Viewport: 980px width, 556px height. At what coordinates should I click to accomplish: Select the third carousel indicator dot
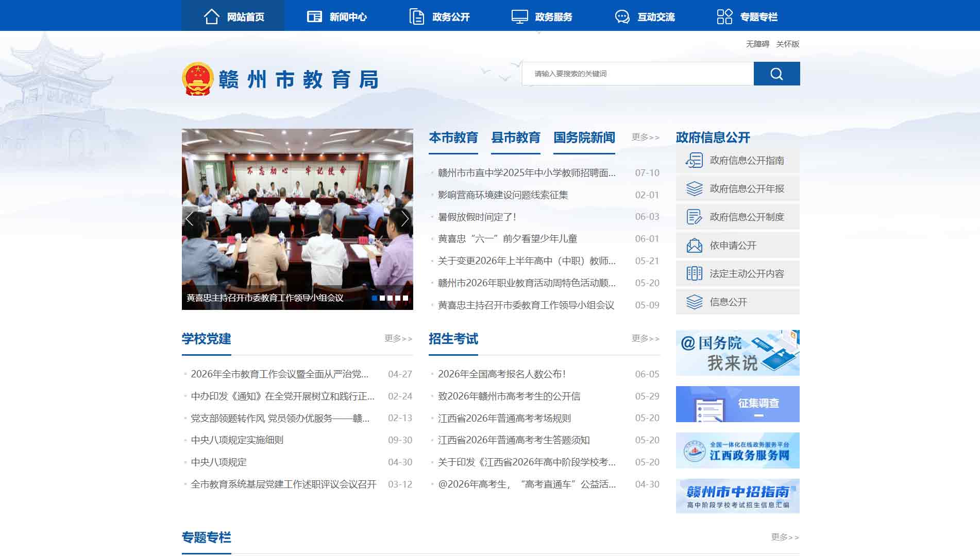coord(390,298)
